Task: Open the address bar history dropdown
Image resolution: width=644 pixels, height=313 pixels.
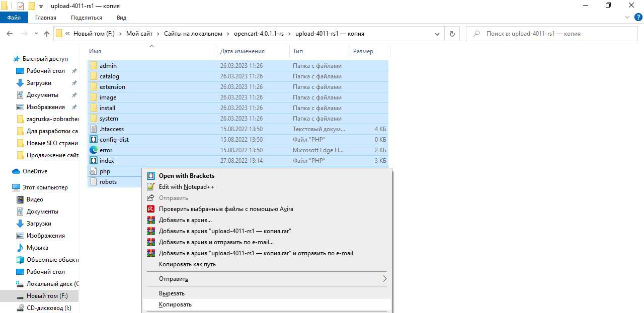Action: pyautogui.click(x=437, y=34)
